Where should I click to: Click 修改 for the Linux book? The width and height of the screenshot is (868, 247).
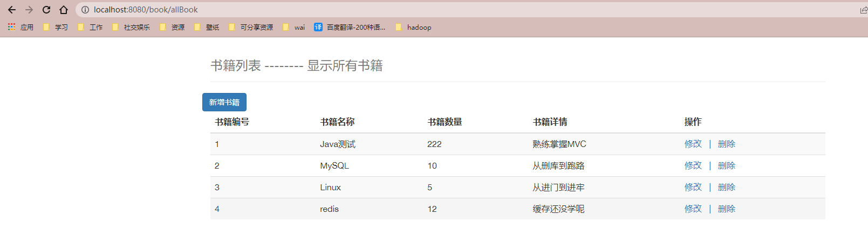(693, 187)
